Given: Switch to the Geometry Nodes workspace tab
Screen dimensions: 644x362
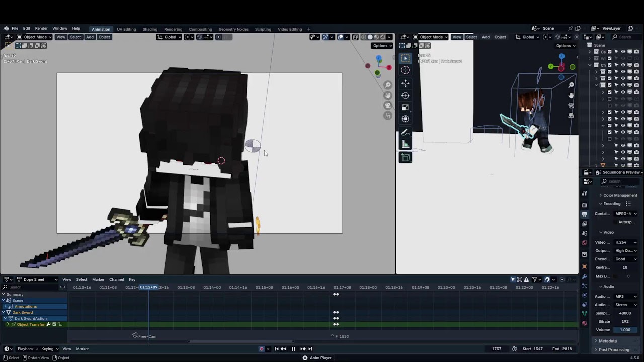Looking at the screenshot, I should (233, 29).
